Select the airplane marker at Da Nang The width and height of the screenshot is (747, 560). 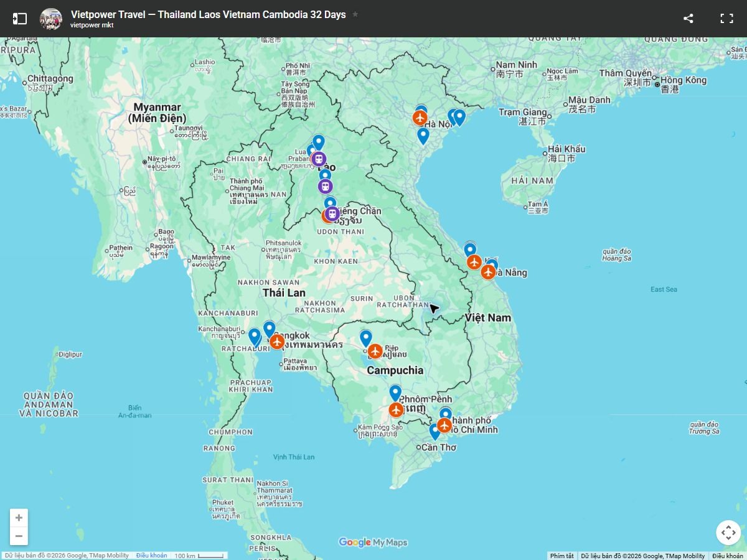(488, 272)
